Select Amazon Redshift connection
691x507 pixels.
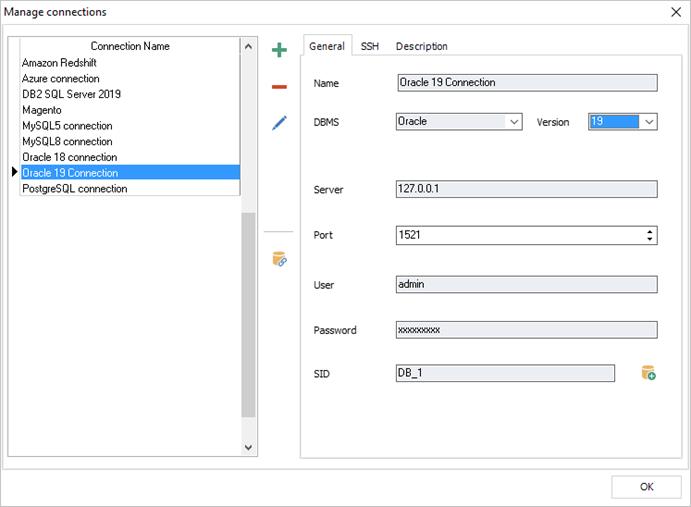pos(130,63)
